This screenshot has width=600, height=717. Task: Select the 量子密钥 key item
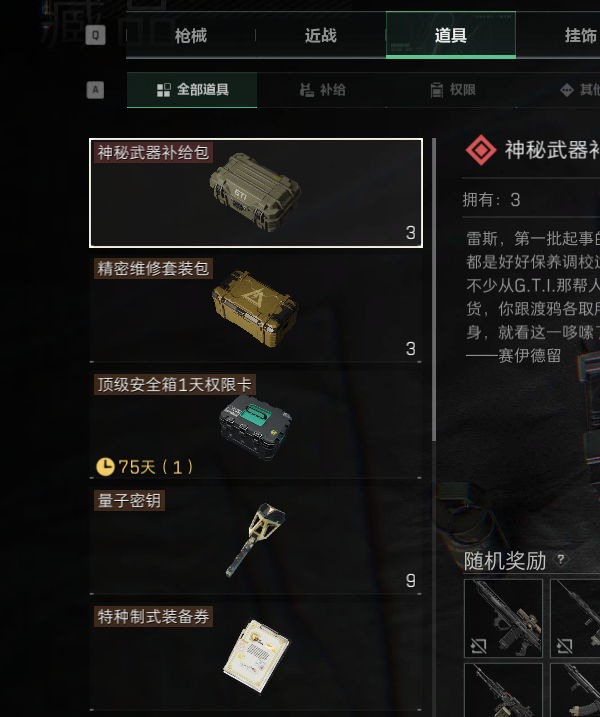coord(256,540)
